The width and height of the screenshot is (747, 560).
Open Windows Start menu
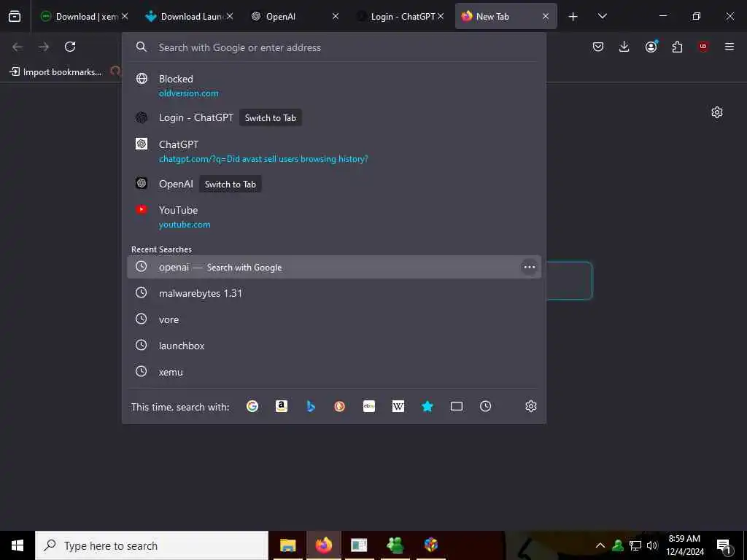pyautogui.click(x=18, y=545)
